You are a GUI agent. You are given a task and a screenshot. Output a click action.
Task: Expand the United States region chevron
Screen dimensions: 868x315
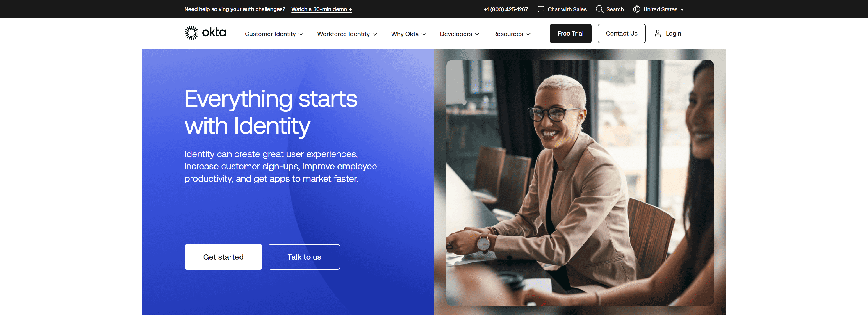[x=682, y=10]
